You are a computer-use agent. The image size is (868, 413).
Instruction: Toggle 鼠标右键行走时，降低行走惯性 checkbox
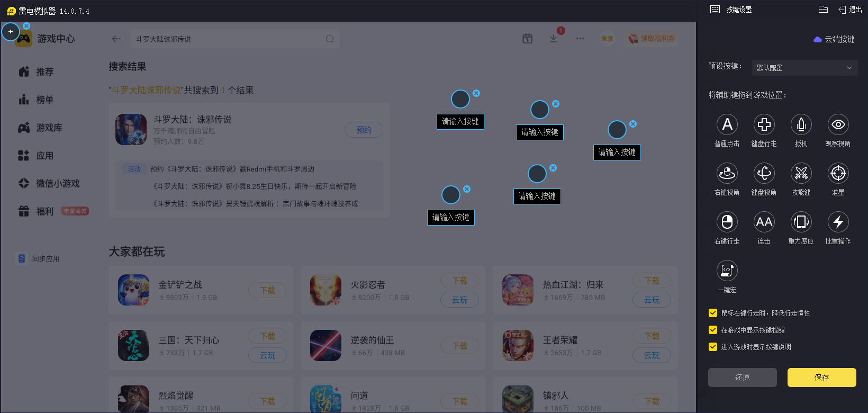pos(713,313)
